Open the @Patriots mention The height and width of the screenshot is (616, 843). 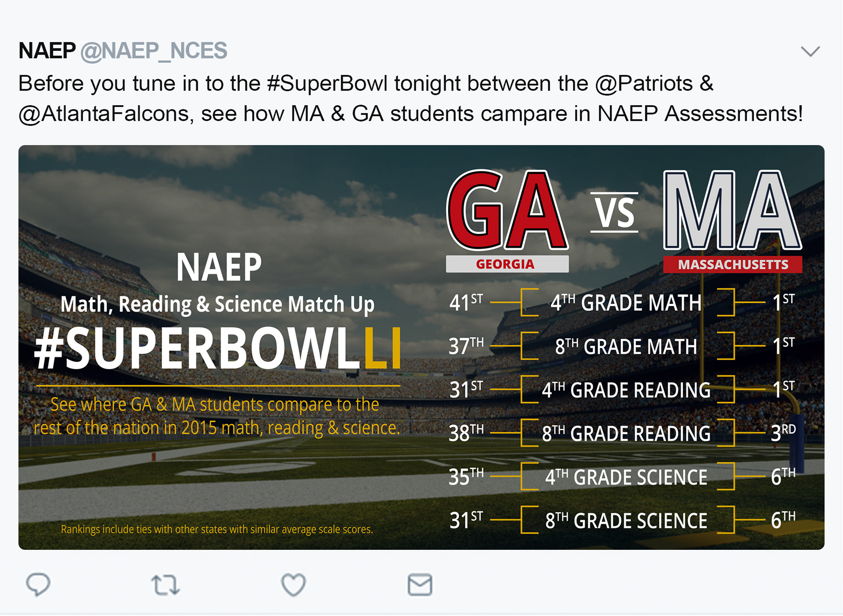pyautogui.click(x=644, y=83)
